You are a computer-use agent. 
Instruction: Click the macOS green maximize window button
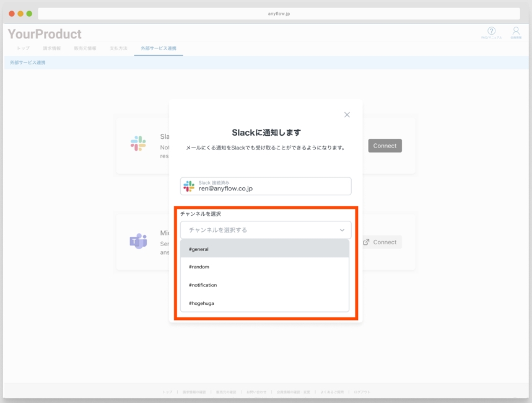click(x=29, y=14)
